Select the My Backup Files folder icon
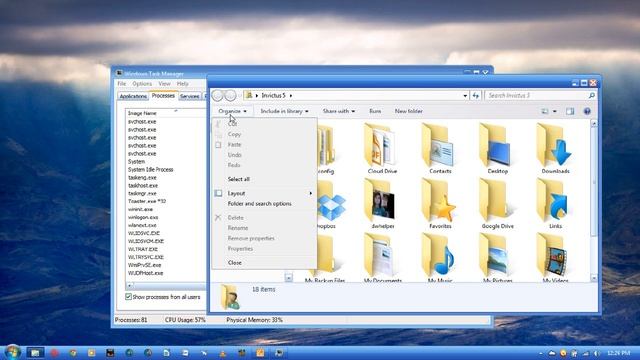 tap(326, 255)
